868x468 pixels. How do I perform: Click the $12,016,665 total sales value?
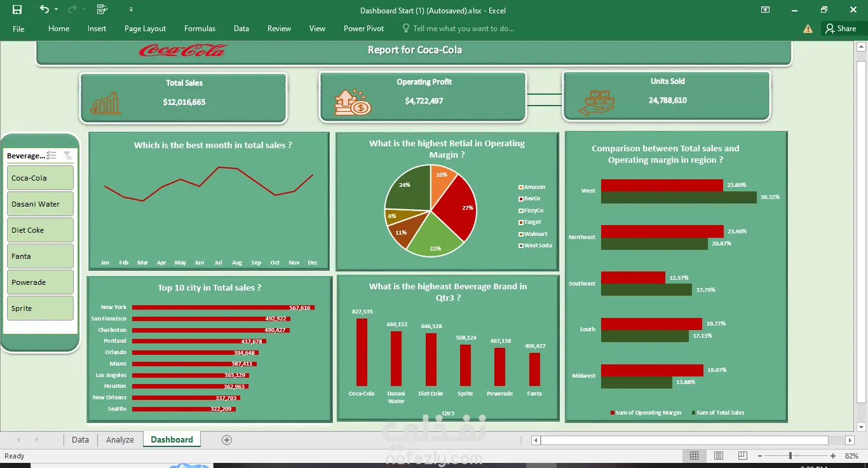pyautogui.click(x=184, y=102)
